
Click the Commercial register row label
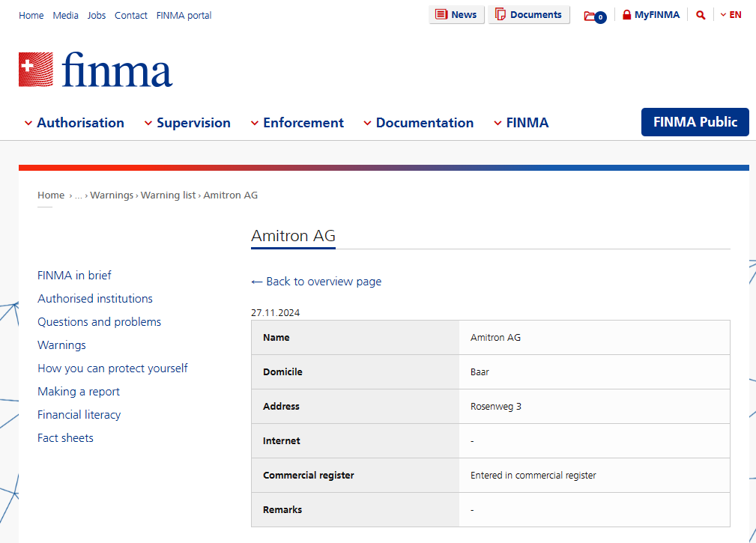click(x=309, y=475)
